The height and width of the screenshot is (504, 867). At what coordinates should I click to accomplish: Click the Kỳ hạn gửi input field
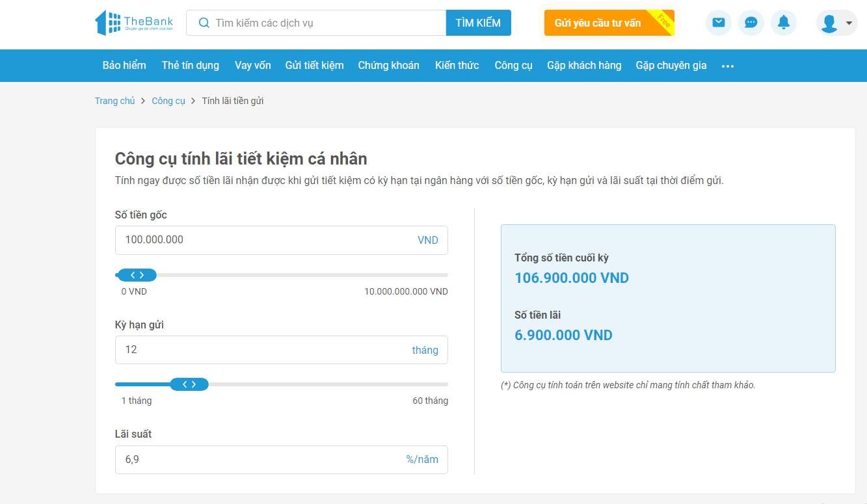281,350
